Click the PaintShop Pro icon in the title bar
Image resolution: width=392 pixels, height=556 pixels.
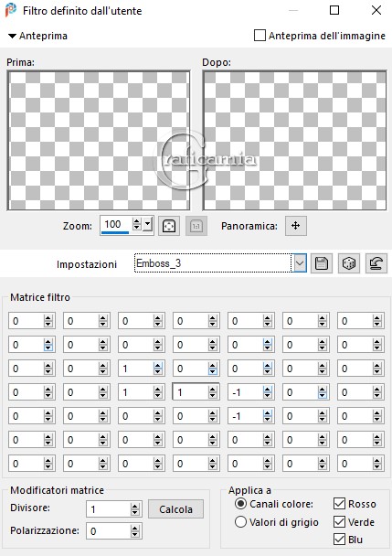[11, 10]
